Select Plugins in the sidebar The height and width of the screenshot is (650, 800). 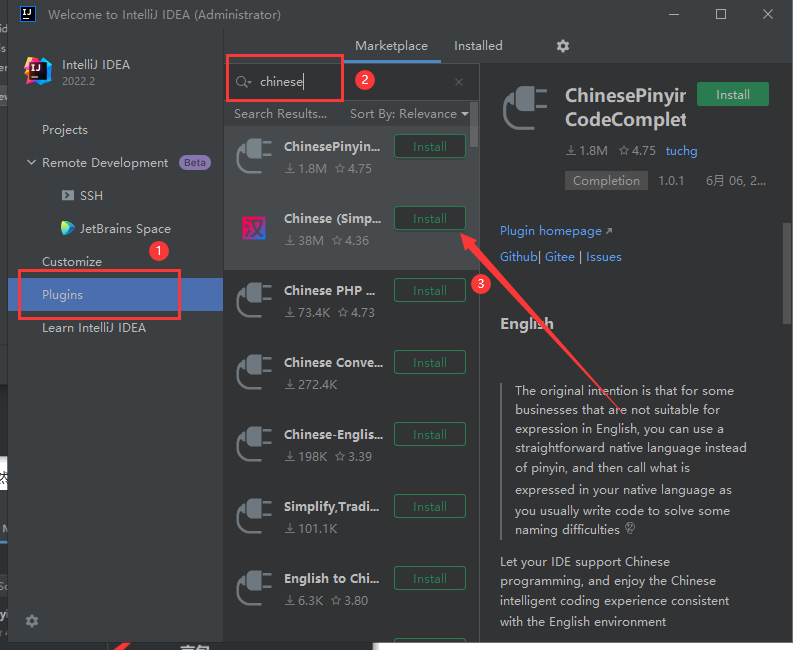[115, 294]
